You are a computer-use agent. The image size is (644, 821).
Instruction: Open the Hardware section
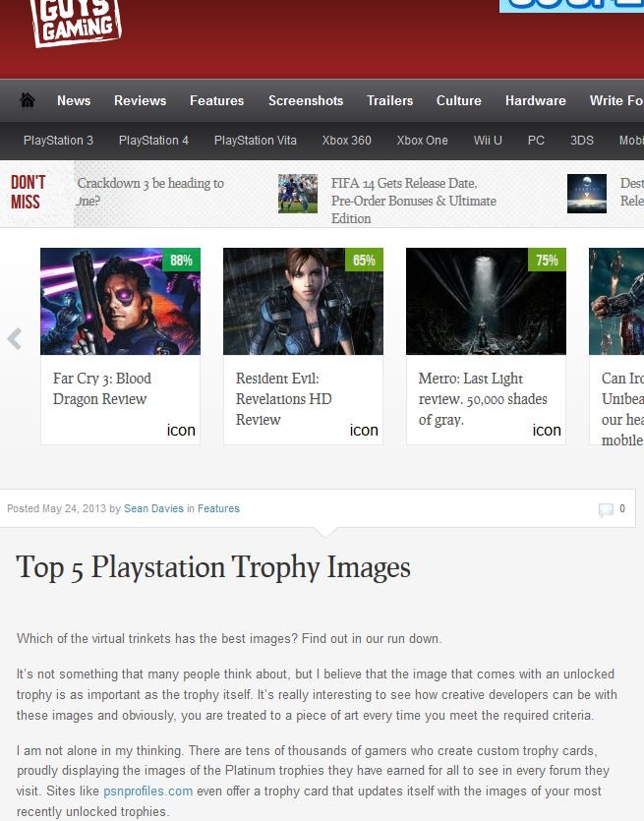pyautogui.click(x=536, y=100)
